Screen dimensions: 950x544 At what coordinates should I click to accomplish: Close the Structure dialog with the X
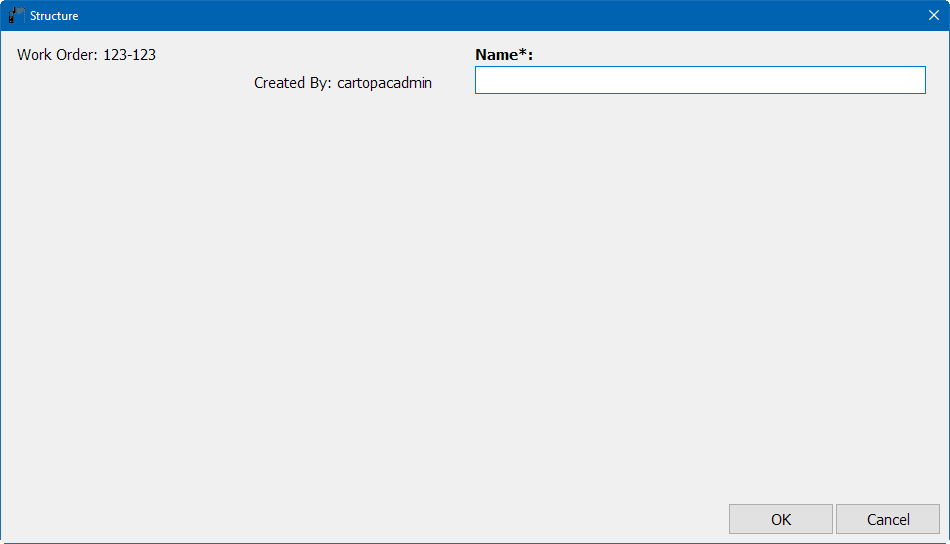(933, 16)
